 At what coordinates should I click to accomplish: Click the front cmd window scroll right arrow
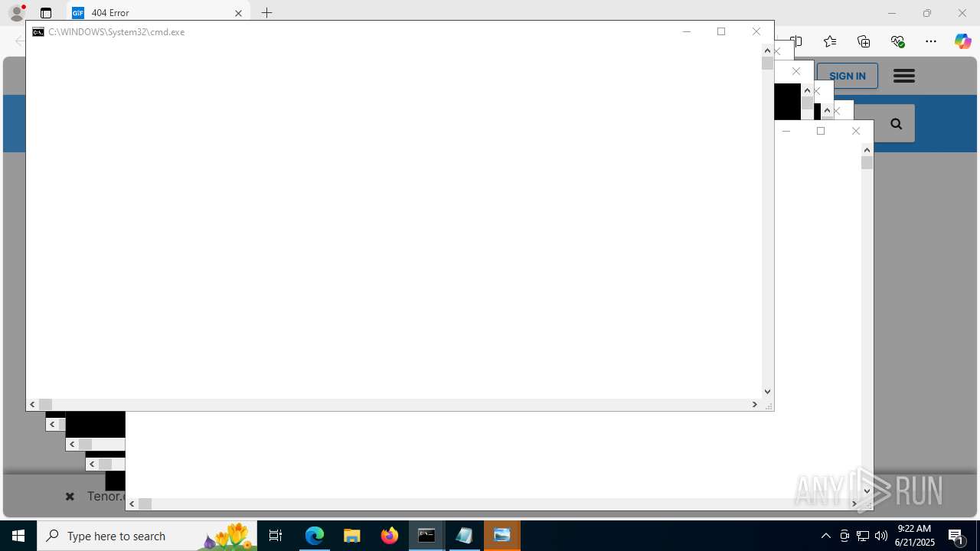[755, 404]
